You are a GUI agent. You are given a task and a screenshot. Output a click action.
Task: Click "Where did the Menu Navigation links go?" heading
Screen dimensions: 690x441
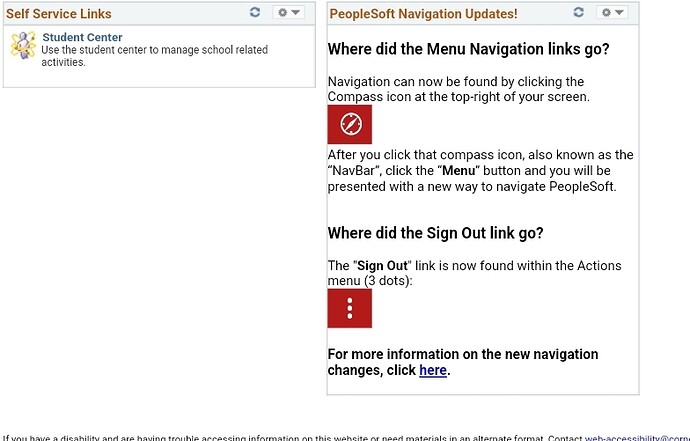468,49
